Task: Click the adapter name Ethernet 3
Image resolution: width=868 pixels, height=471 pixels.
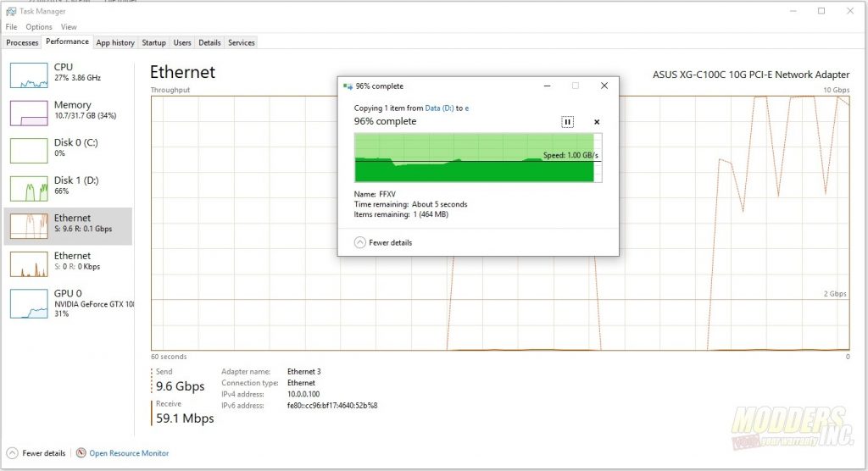Action: [304, 371]
